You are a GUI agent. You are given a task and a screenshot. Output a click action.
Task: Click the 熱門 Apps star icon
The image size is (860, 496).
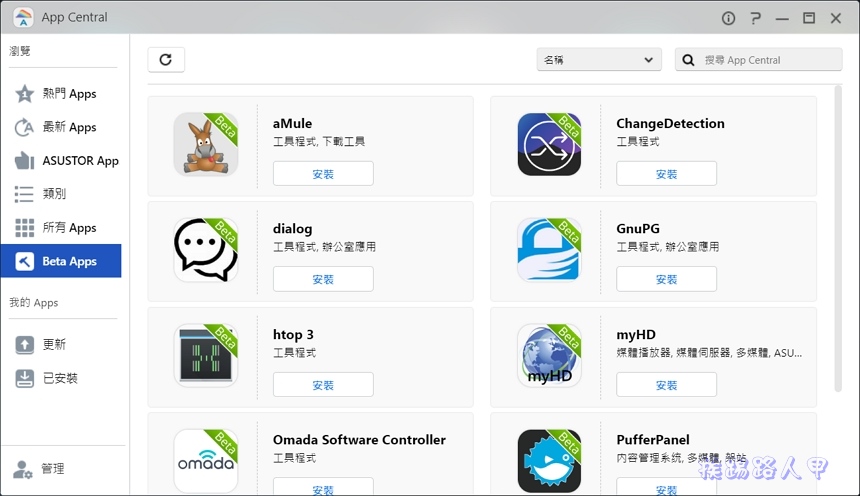(x=24, y=94)
